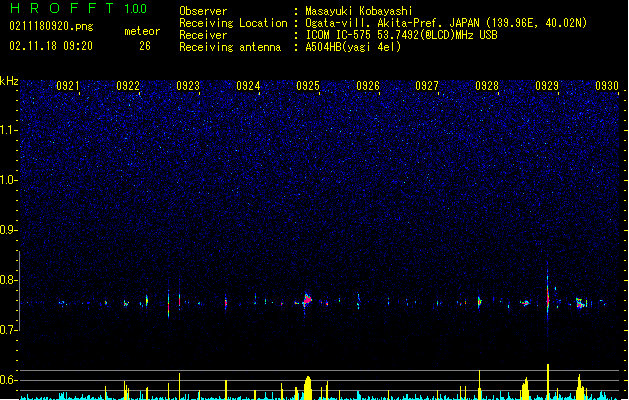Click the 0924 time marker
The width and height of the screenshot is (629, 400).
click(248, 86)
